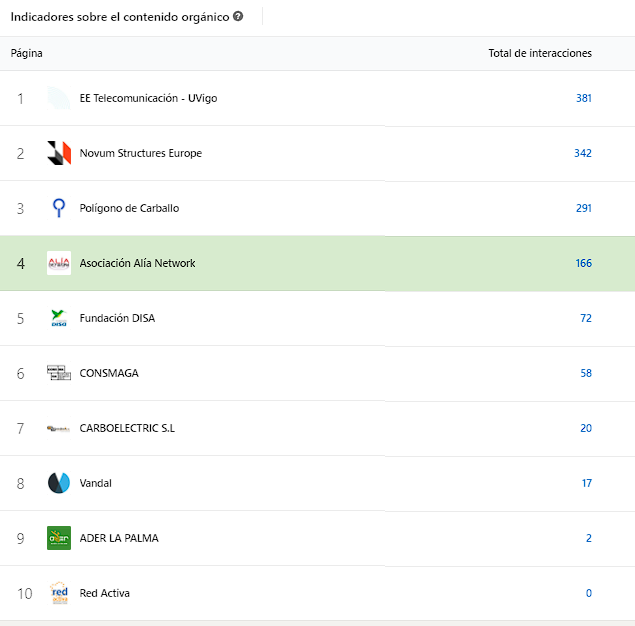Open the EE Telecomunicación - UVigo page link
This screenshot has width=635, height=626.
coord(148,98)
